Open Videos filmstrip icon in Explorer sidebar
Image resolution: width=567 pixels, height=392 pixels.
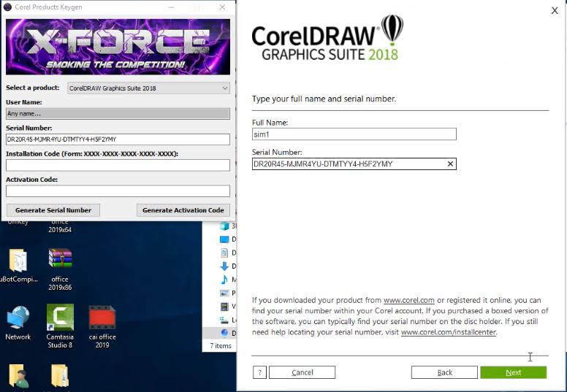(x=224, y=307)
